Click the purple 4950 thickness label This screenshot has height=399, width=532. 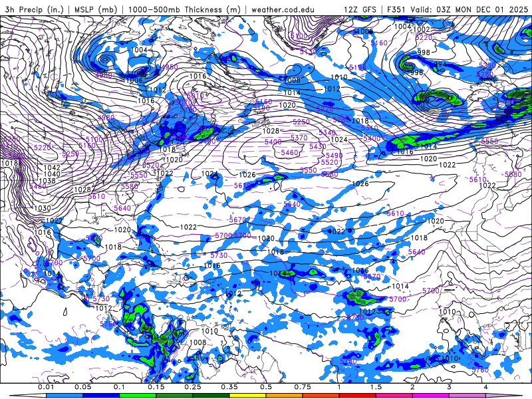pyautogui.click(x=170, y=67)
